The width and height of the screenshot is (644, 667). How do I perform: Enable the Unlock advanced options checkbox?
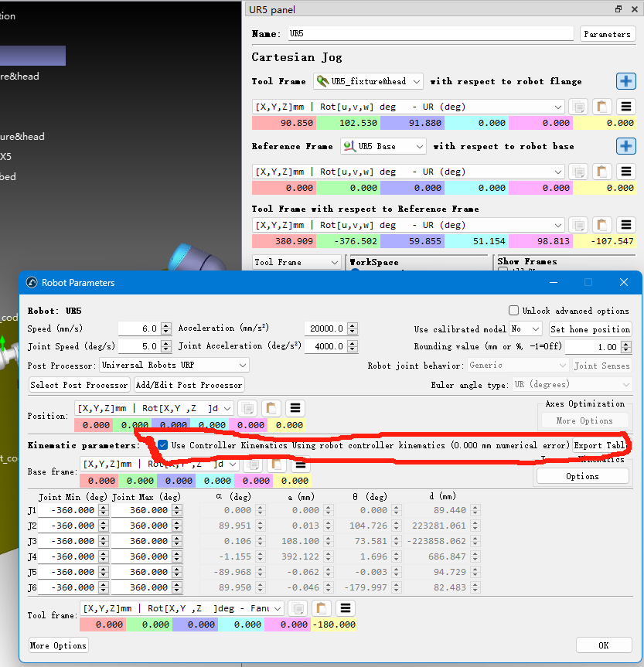point(514,311)
